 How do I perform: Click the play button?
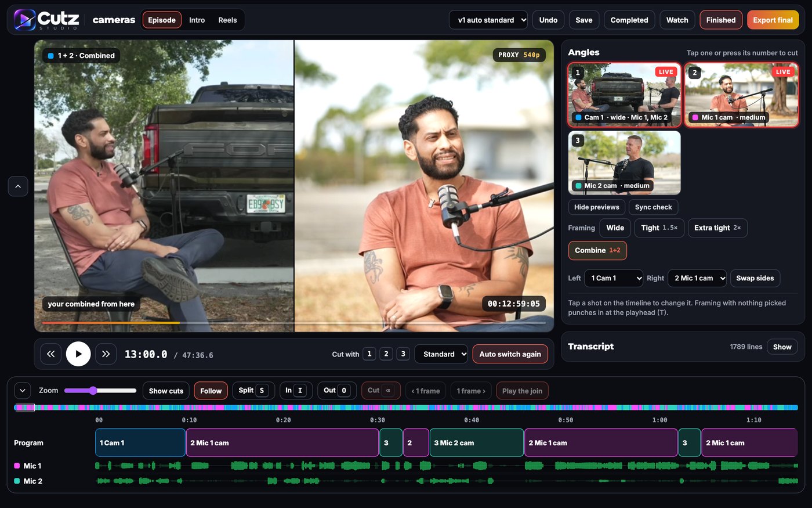(78, 354)
